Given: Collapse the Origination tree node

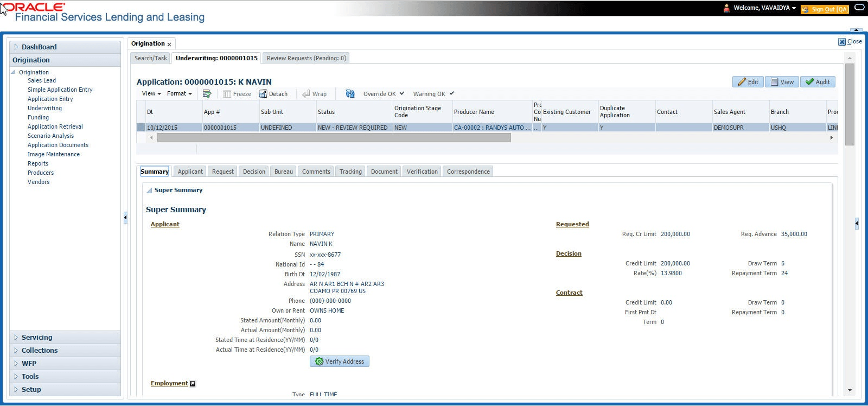Looking at the screenshot, I should (14, 72).
